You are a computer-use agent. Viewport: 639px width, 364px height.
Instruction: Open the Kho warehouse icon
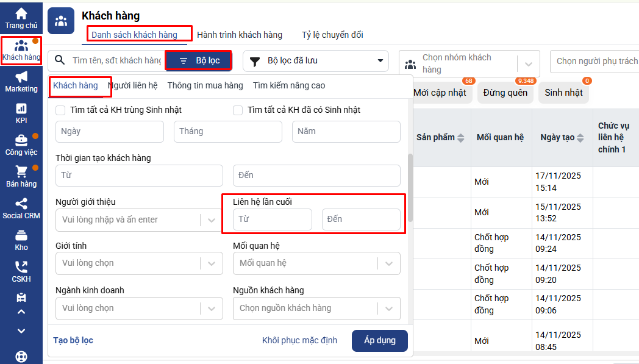pyautogui.click(x=21, y=239)
